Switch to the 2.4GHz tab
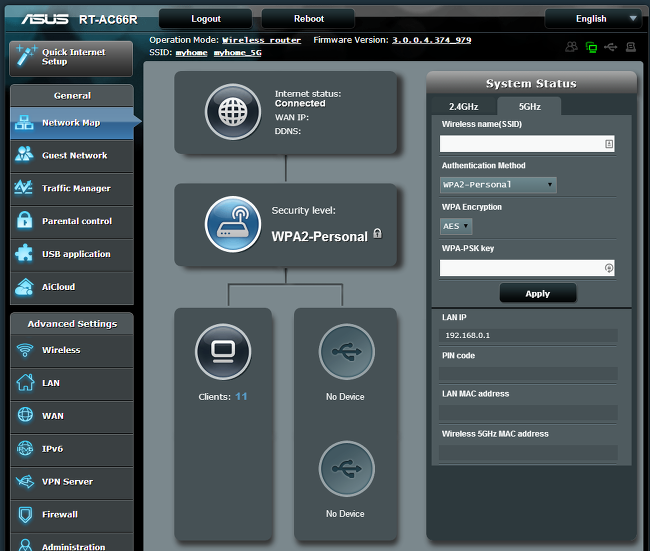The width and height of the screenshot is (650, 551). coord(463,107)
